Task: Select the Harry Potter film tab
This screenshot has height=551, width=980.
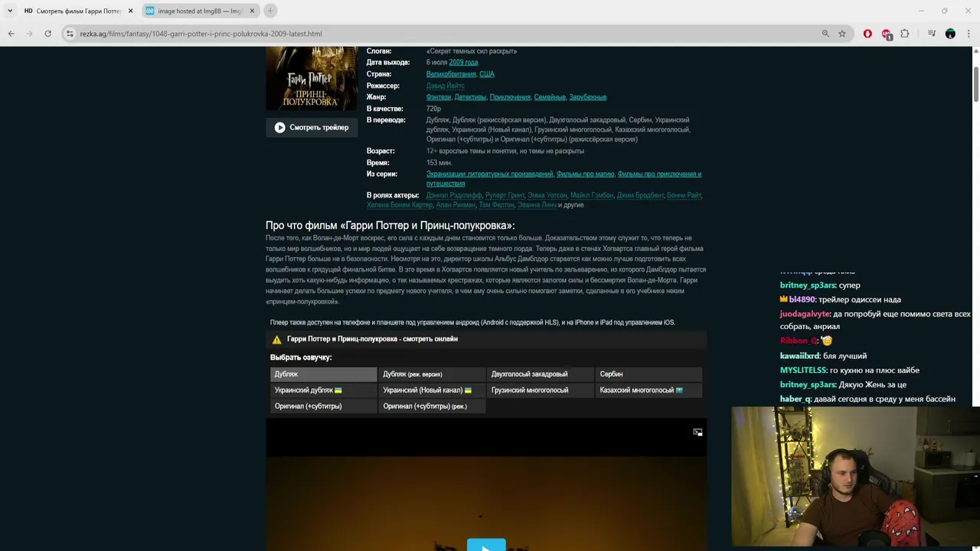Action: pos(78,11)
